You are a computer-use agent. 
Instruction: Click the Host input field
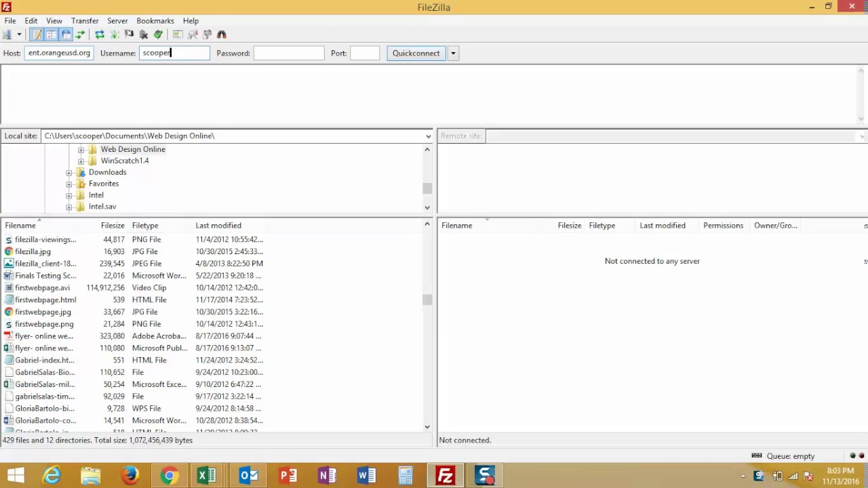[x=59, y=53]
